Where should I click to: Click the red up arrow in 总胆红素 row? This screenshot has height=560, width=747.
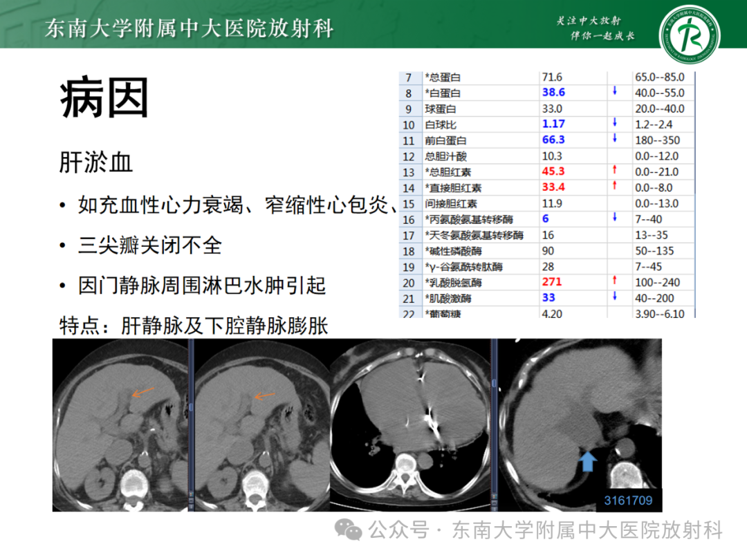coord(615,169)
